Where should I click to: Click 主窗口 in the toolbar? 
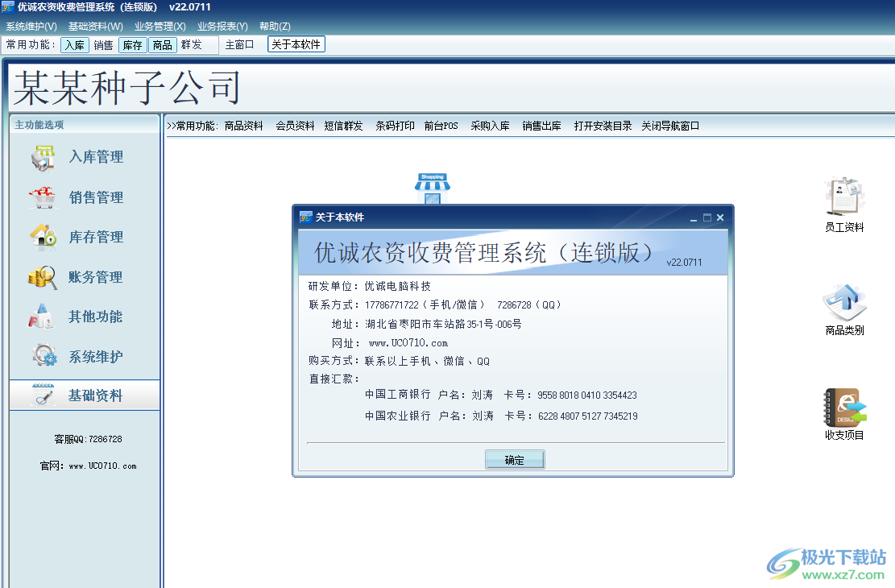point(239,45)
